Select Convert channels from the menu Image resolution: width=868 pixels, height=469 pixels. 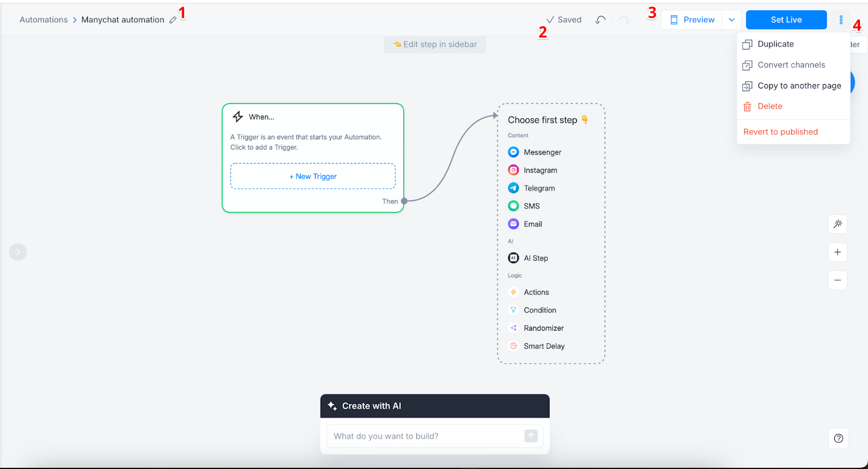pos(793,65)
